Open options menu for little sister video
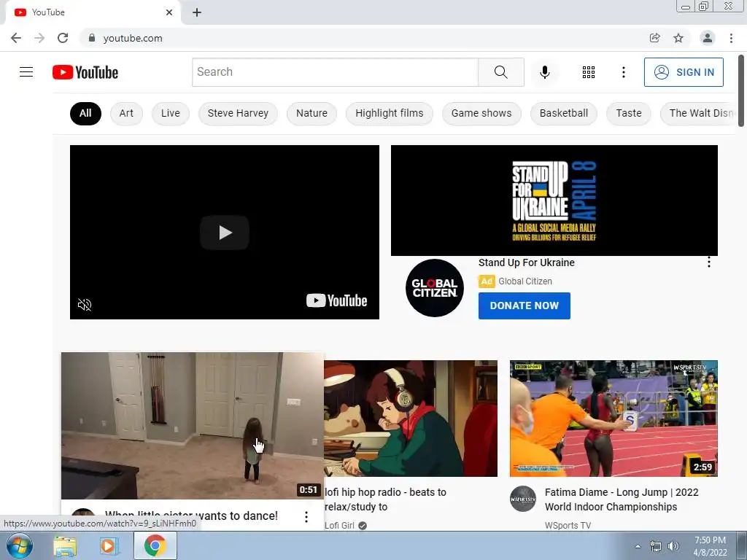 (x=306, y=517)
